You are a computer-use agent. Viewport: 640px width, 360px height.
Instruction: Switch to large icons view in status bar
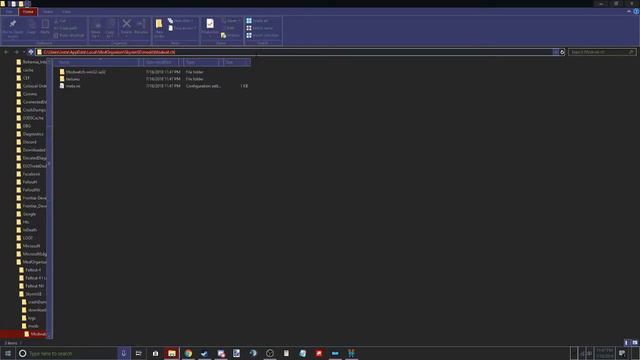point(634,343)
